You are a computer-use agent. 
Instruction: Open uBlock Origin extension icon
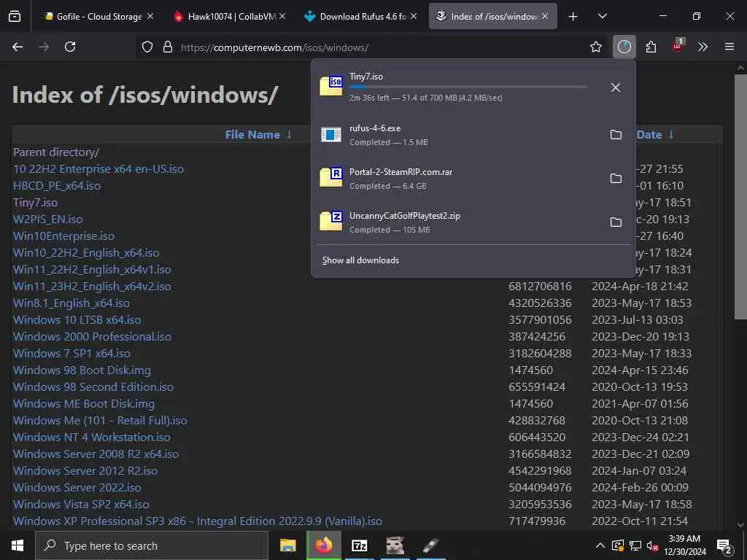tap(678, 46)
